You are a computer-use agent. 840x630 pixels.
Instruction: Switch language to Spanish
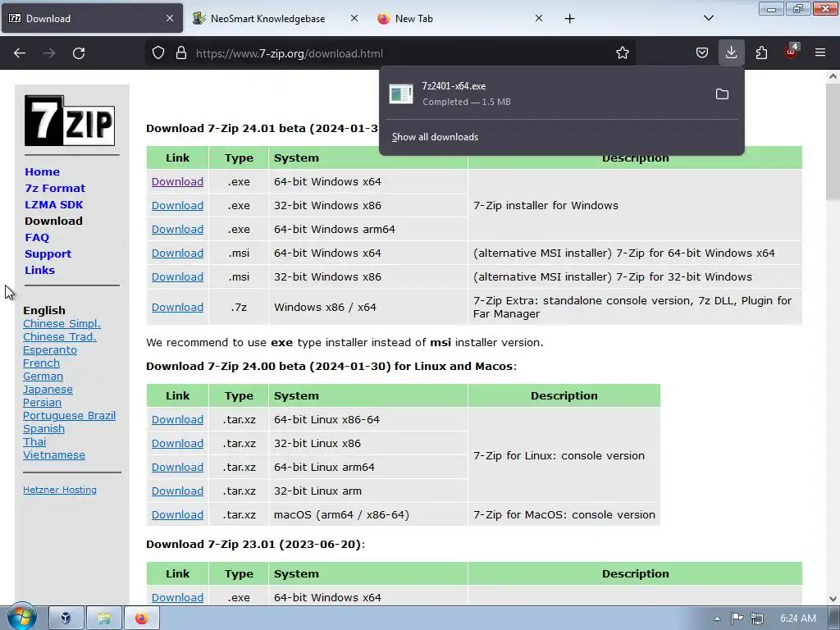[44, 428]
